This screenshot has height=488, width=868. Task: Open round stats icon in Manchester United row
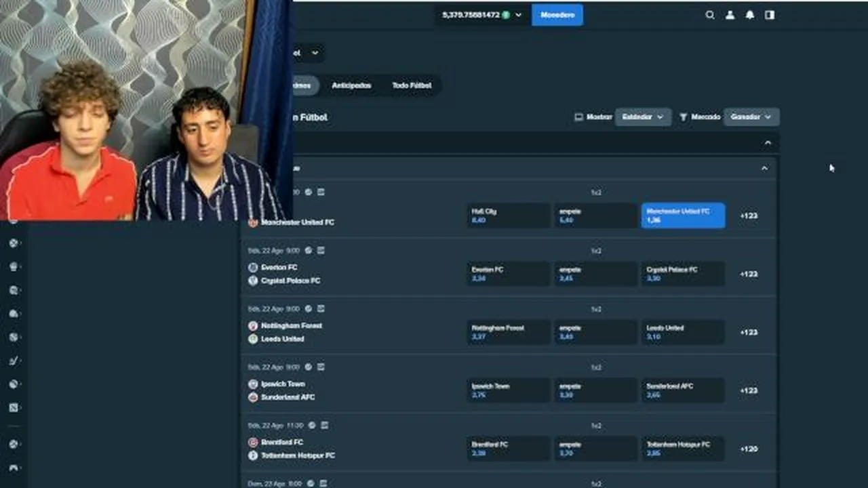click(309, 192)
